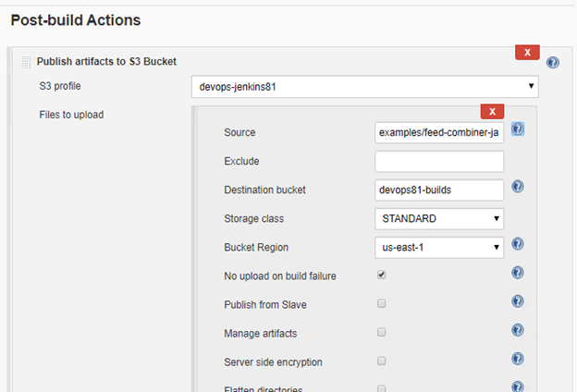This screenshot has height=392, width=577.
Task: Enable Publish from Slave checkbox
Action: (381, 303)
